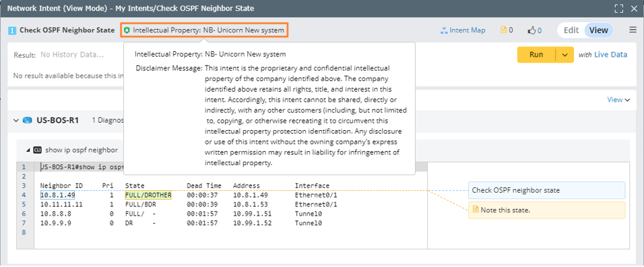The height and width of the screenshot is (267, 644).
Task: Click the Live Data link
Action: click(x=611, y=55)
